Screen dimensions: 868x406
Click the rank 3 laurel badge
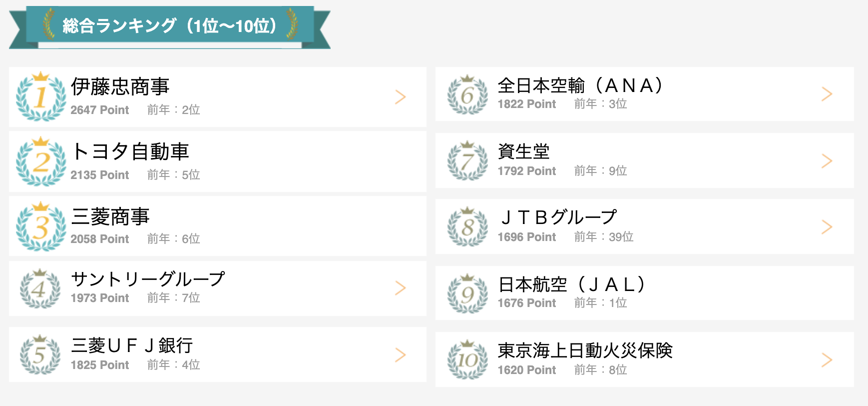point(41,226)
